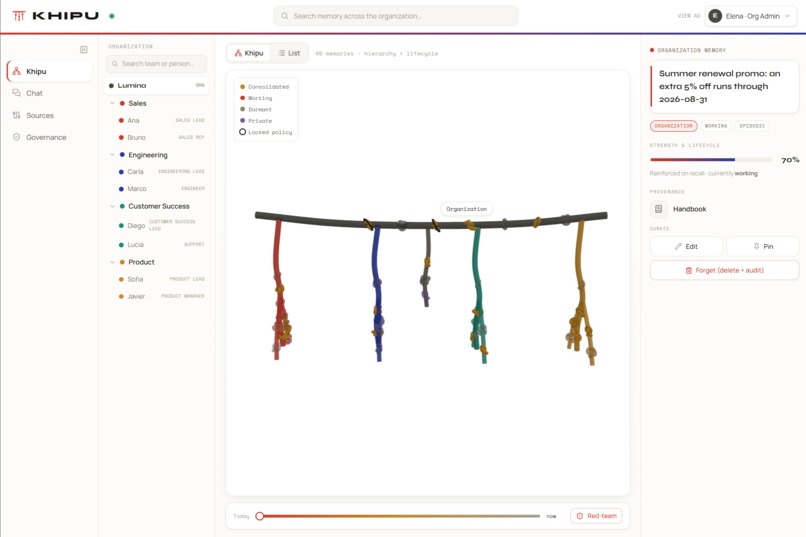This screenshot has width=806, height=537.
Task: Collapse the Engineering team chevron
Action: [x=113, y=155]
